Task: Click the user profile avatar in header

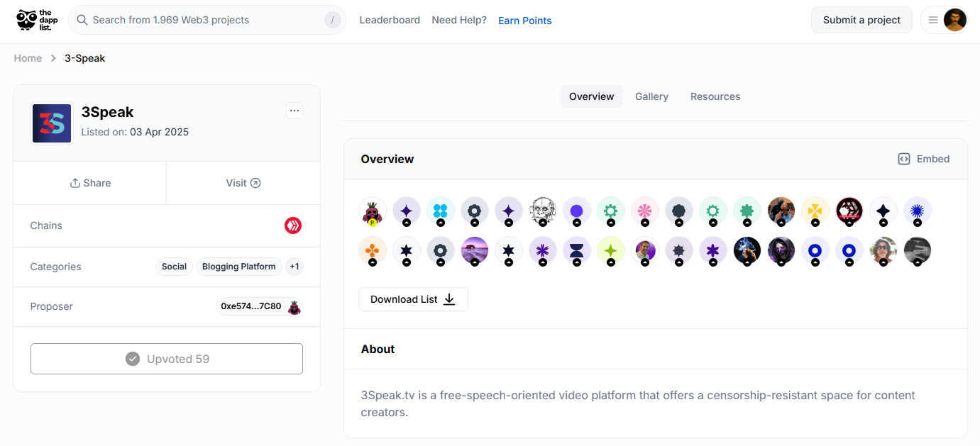Action: click(x=955, y=20)
